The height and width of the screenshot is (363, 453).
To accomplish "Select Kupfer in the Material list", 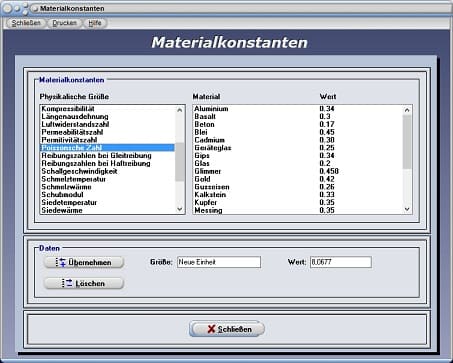I will pyautogui.click(x=206, y=203).
